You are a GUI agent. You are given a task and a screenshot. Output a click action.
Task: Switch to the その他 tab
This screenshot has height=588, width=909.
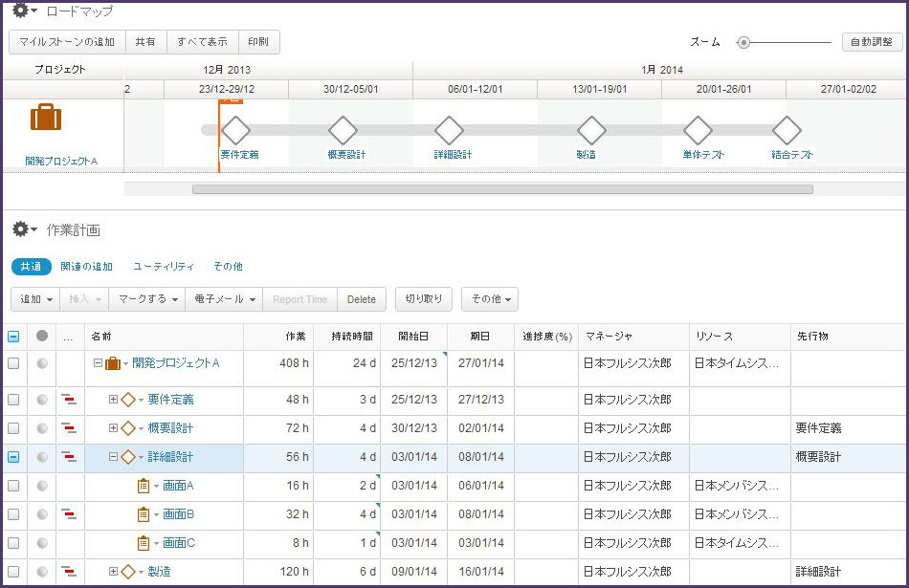coord(228,267)
